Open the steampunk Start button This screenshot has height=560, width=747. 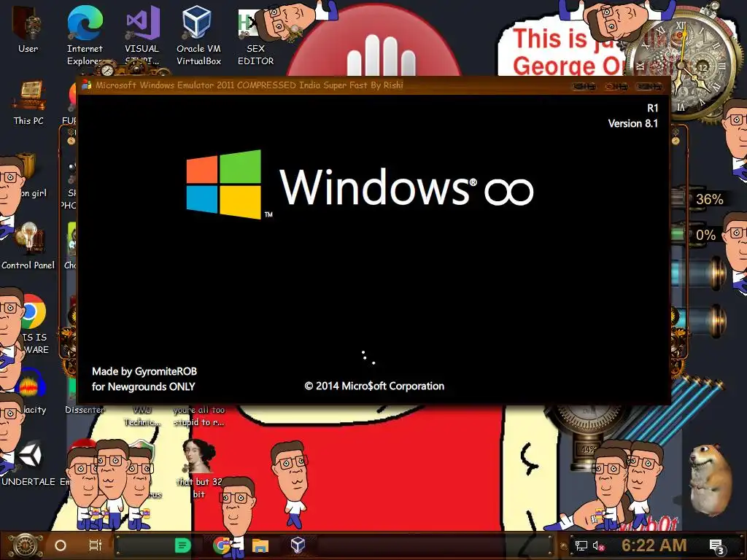point(25,545)
